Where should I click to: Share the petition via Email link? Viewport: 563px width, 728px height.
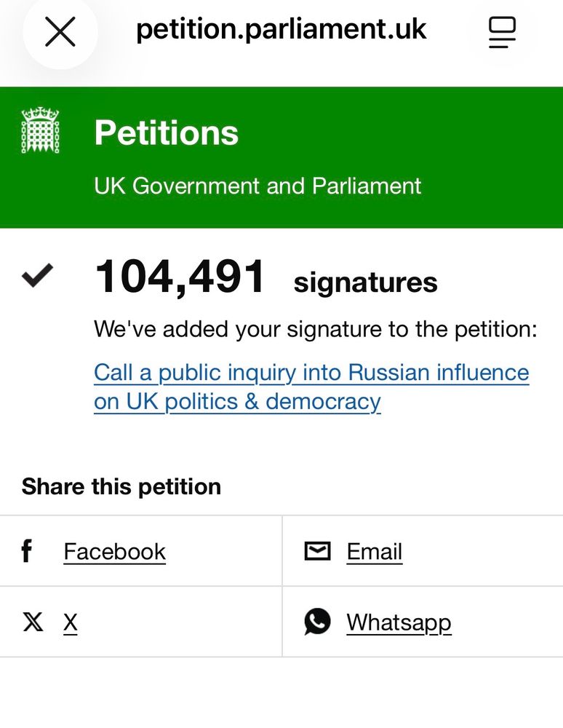click(375, 552)
